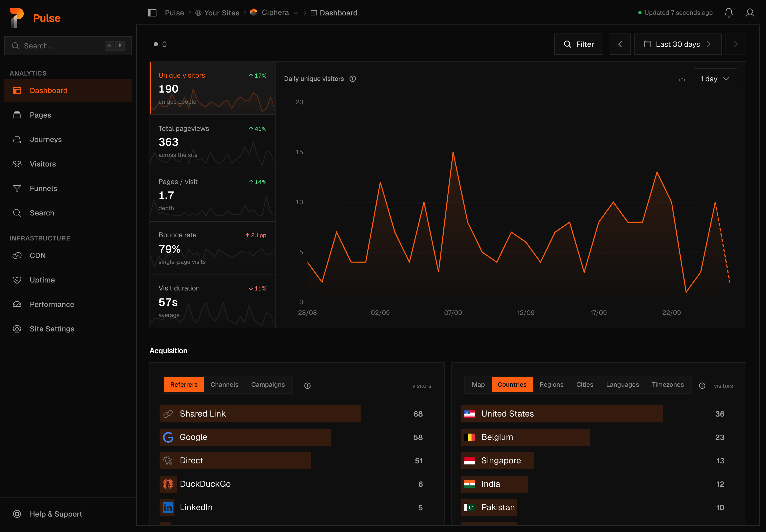Click the DuckDuckGo referrer icon

[x=168, y=484]
